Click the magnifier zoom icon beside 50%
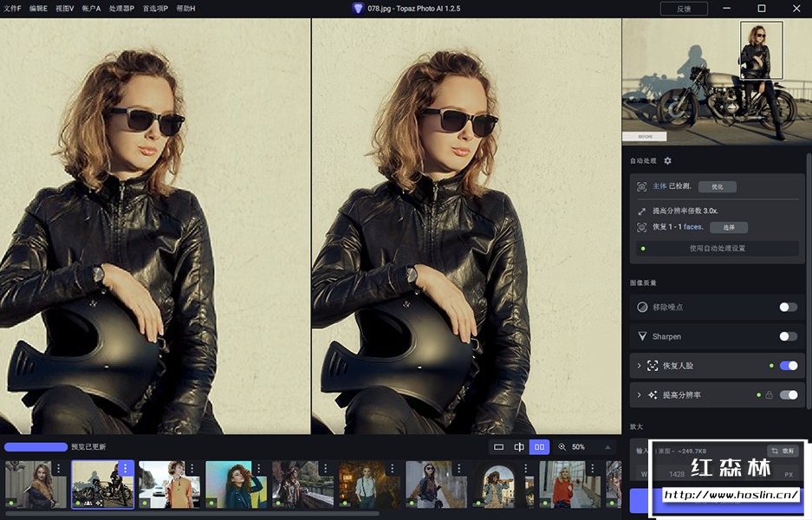This screenshot has width=812, height=520. point(562,447)
